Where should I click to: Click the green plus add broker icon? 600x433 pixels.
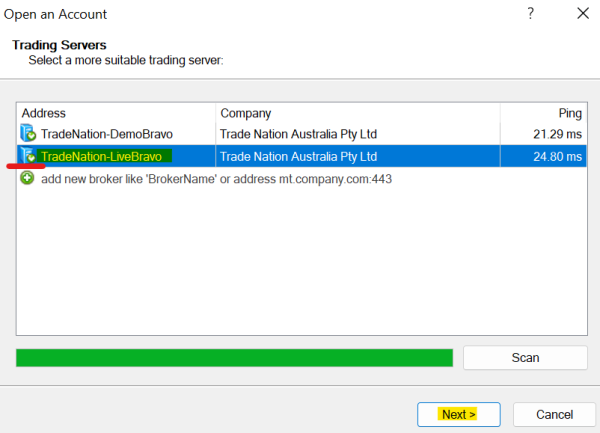pos(27,178)
